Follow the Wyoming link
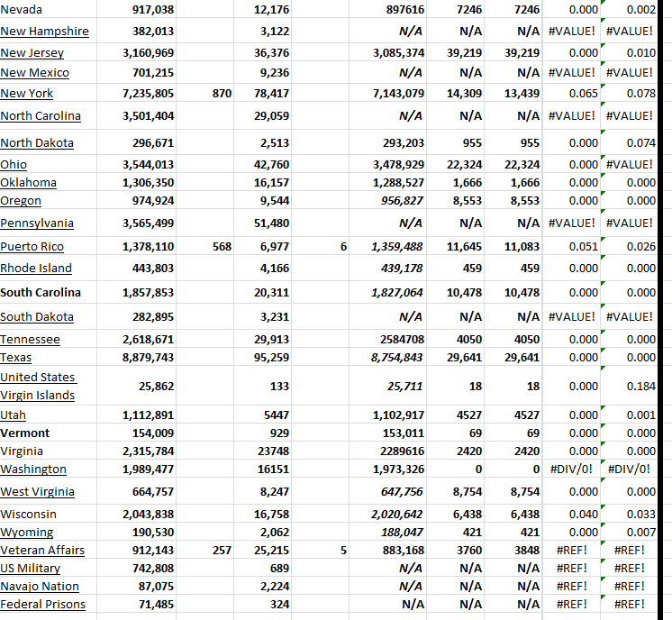Image resolution: width=672 pixels, height=620 pixels. (26, 532)
